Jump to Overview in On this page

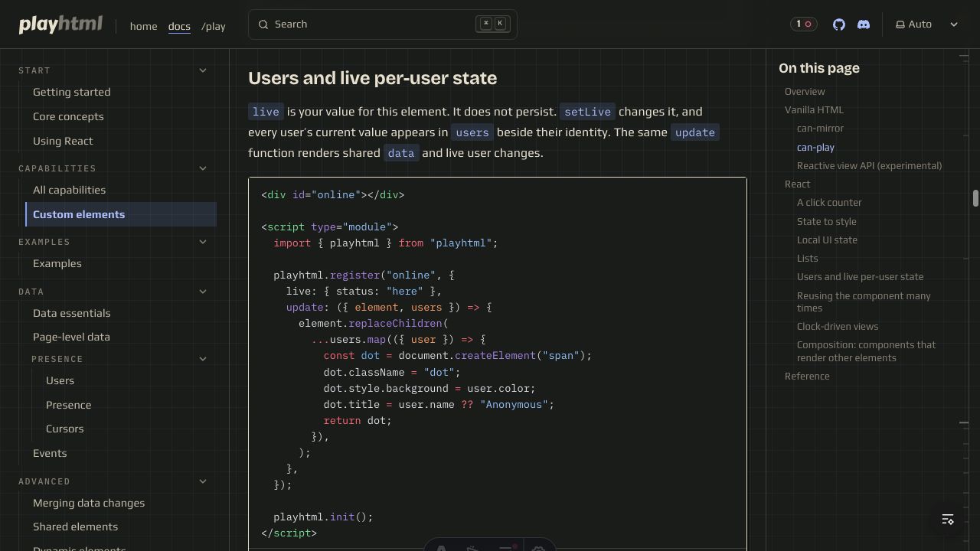[x=805, y=91]
